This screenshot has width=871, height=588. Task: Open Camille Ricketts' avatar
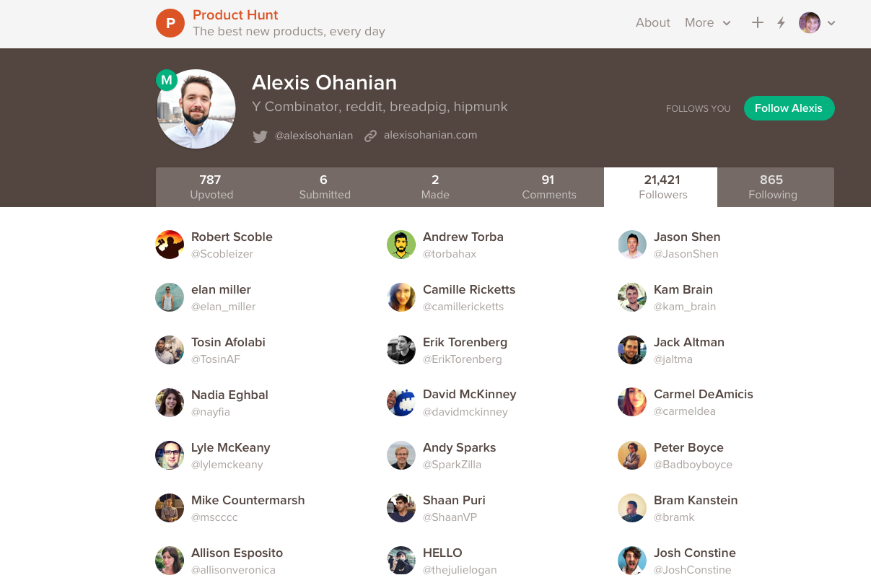(401, 297)
